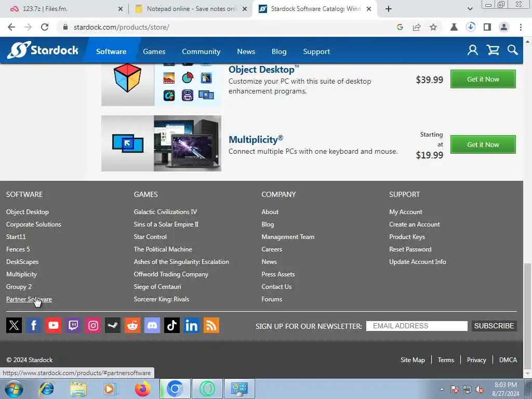This screenshot has height=399, width=532.
Task: Click Get it Now for Multiplicity
Action: 483,144
